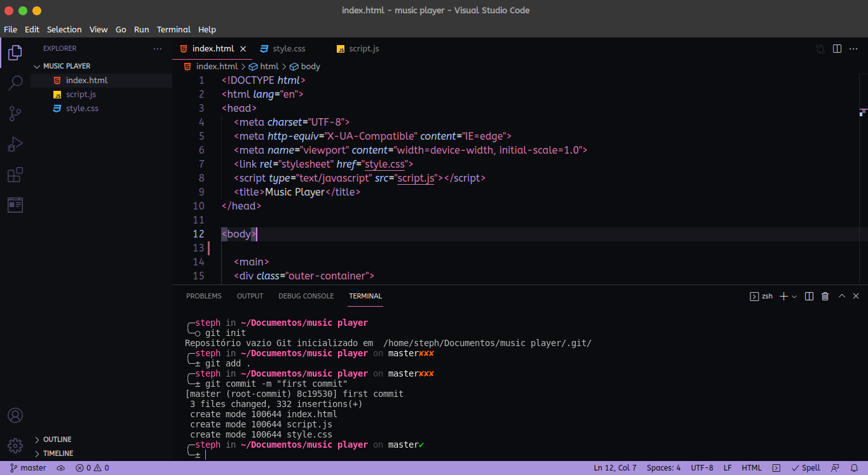Open the File menu
Screen dimensions: 868x475
[10, 29]
